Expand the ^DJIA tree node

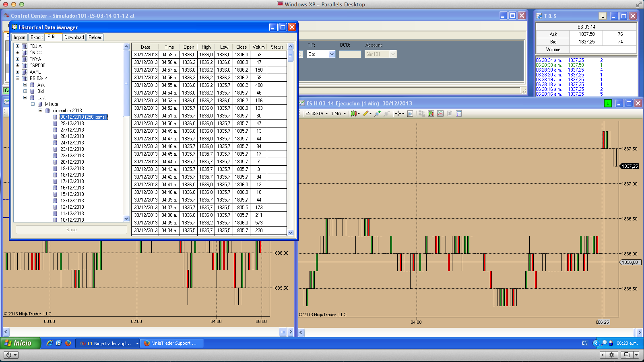pos(17,46)
